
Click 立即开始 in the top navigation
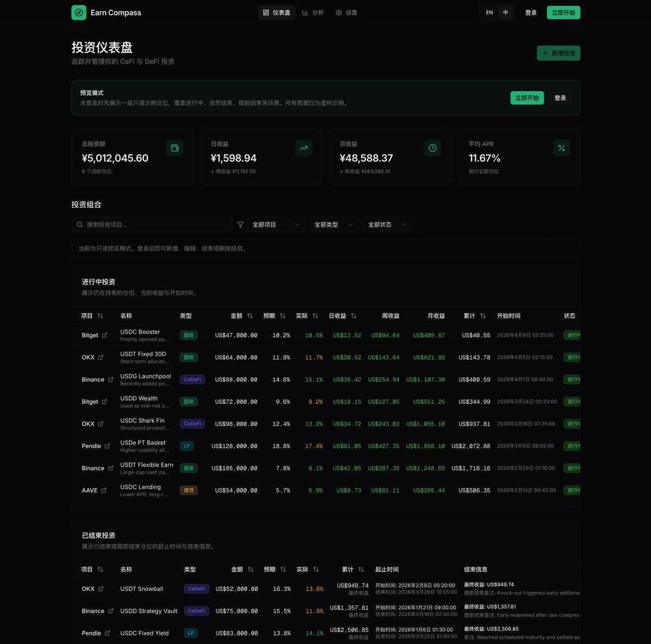[x=564, y=12]
